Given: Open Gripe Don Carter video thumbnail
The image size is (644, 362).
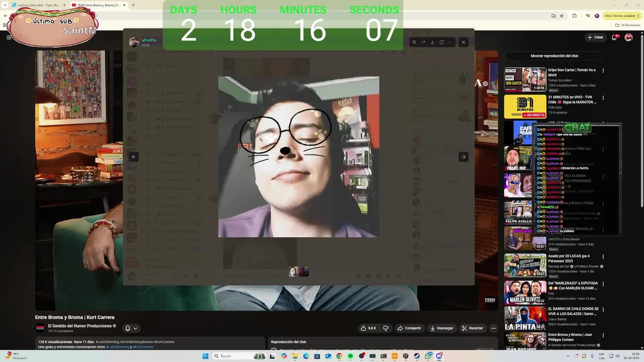Looking at the screenshot, I should tap(525, 79).
